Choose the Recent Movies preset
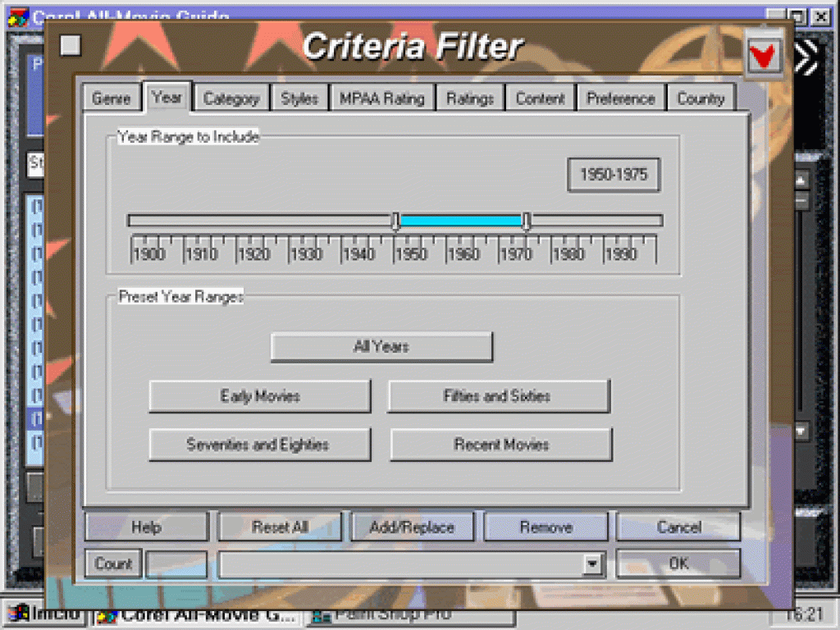 (500, 445)
